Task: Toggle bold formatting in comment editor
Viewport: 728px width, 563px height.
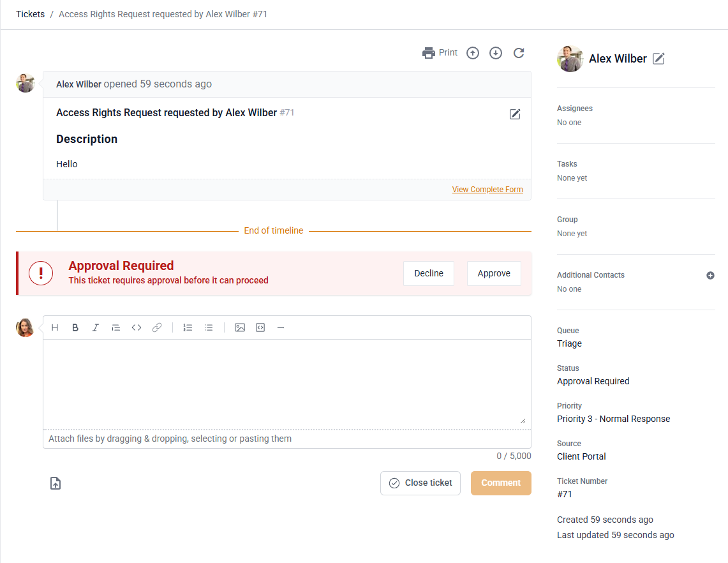Action: click(x=75, y=327)
